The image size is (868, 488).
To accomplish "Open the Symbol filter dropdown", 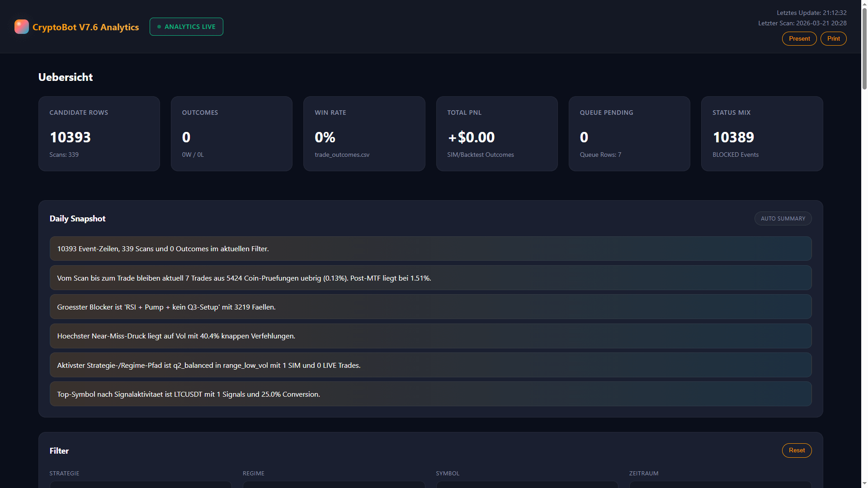I will (x=527, y=484).
